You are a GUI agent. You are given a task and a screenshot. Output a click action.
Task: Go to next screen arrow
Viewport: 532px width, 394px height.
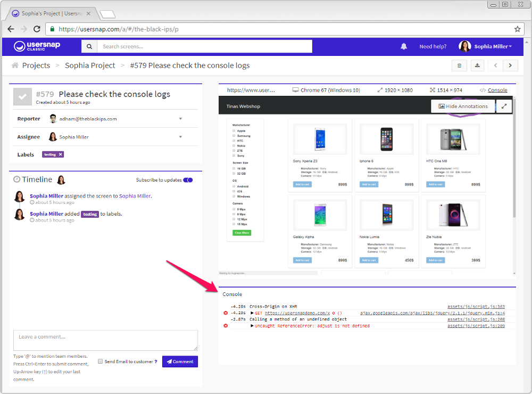tap(510, 65)
